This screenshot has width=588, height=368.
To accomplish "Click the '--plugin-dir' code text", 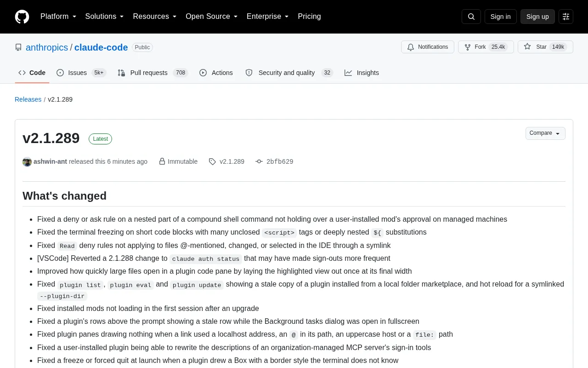I will [62, 296].
